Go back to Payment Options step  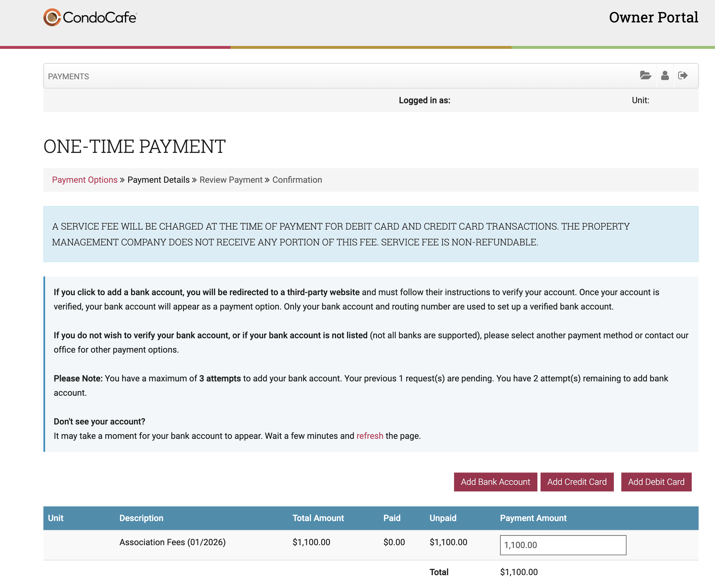(x=85, y=180)
